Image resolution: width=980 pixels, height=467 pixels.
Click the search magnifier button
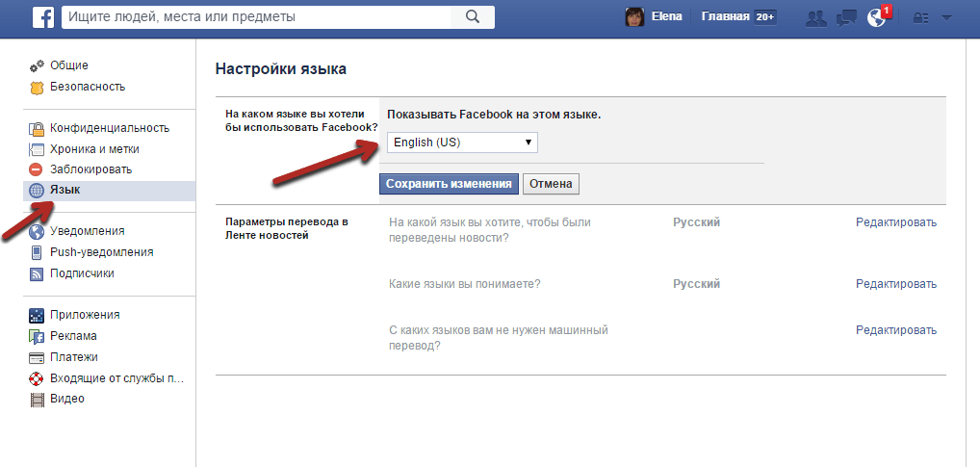point(473,17)
